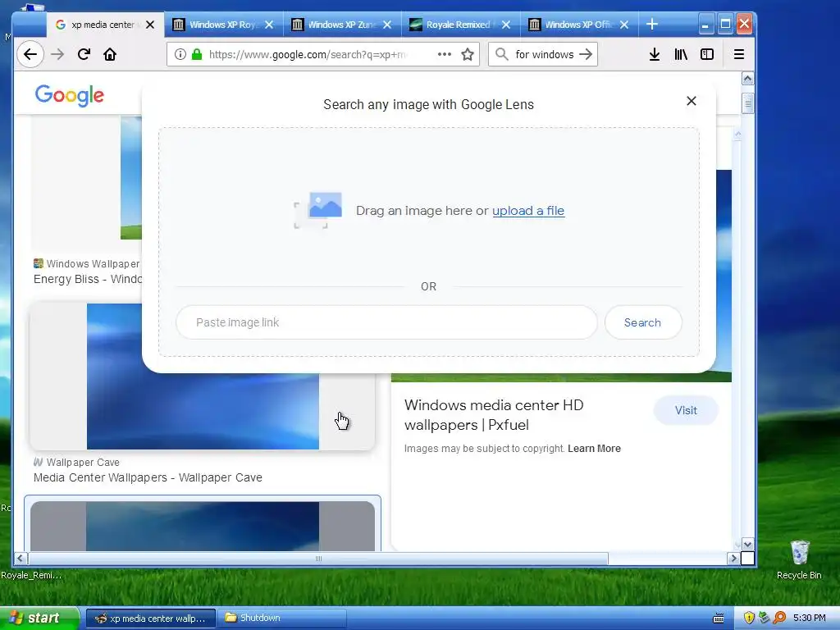Click the security shield tray icon
Viewport: 840px width, 630px height.
(x=749, y=619)
